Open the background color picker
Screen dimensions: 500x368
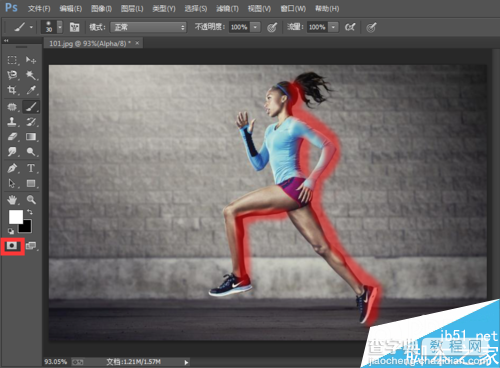tap(27, 228)
